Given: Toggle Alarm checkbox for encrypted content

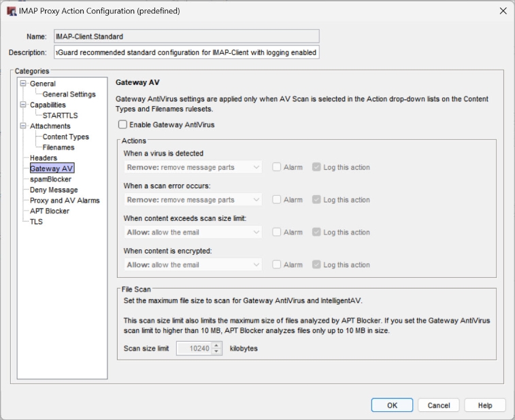Looking at the screenshot, I should pyautogui.click(x=277, y=265).
